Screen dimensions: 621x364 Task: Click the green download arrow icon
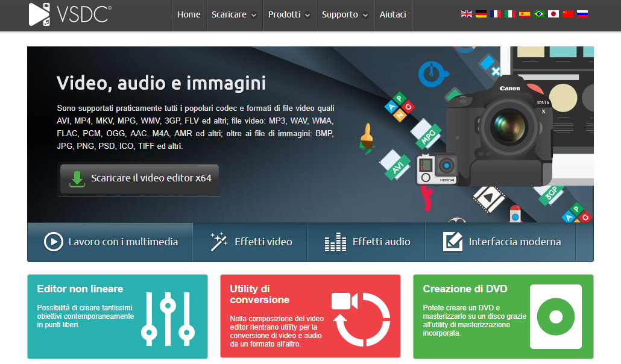click(77, 179)
